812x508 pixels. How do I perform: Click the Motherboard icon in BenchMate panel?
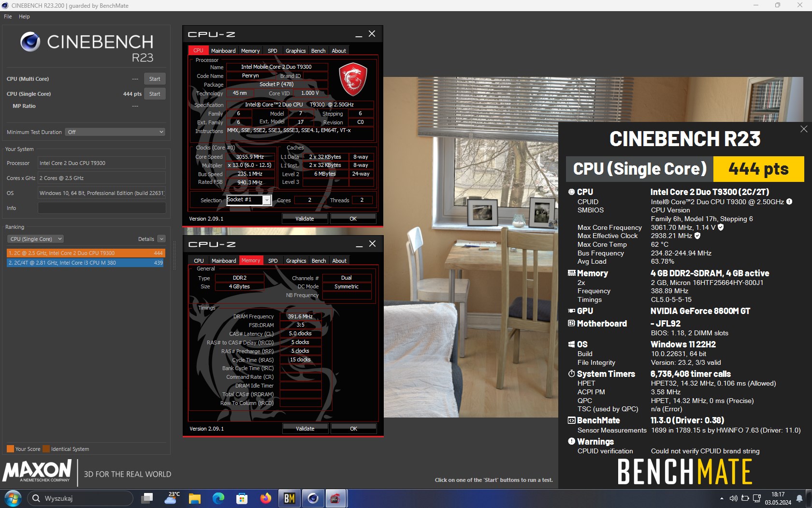click(x=571, y=324)
